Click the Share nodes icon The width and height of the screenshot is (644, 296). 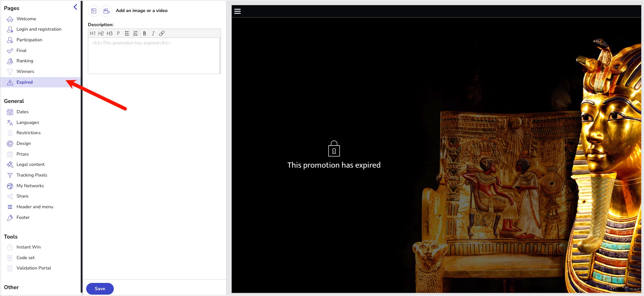point(10,196)
